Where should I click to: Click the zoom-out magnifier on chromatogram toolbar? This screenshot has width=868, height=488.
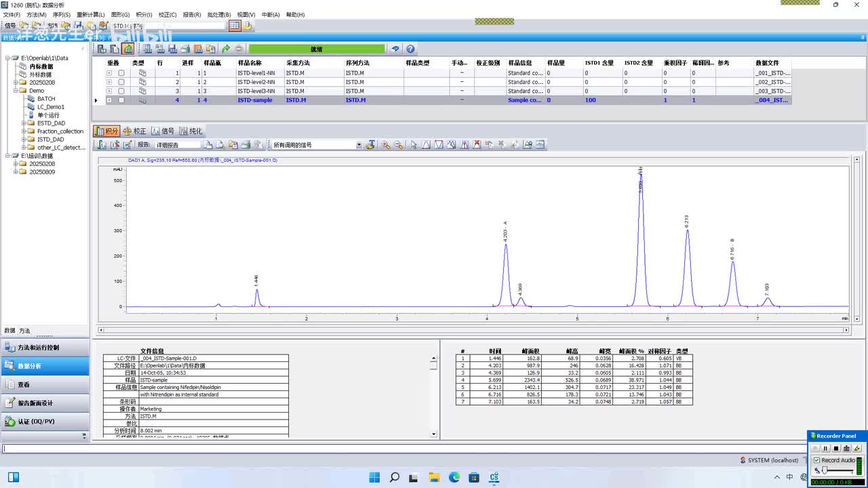point(398,144)
